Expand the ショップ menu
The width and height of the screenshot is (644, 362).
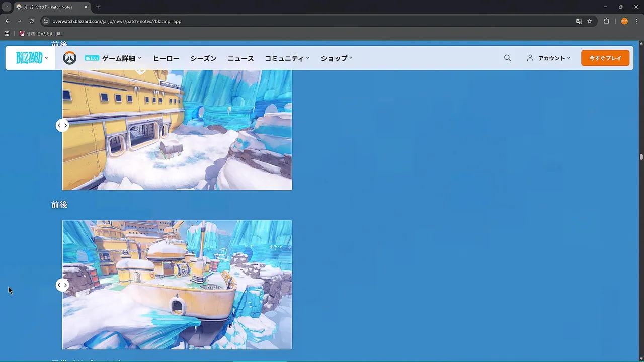click(337, 58)
